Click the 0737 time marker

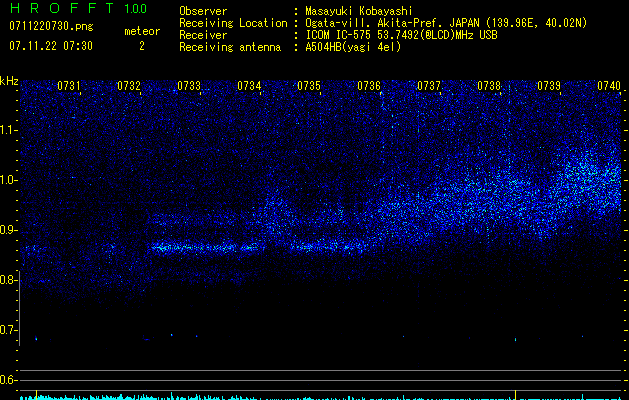click(x=429, y=85)
